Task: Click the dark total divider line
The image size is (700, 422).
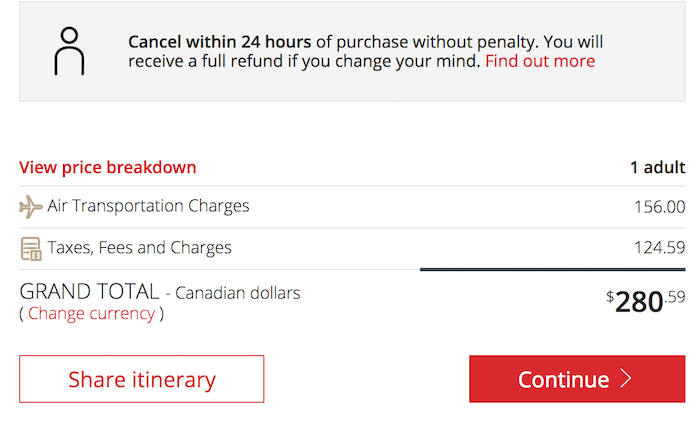Action: 553,270
